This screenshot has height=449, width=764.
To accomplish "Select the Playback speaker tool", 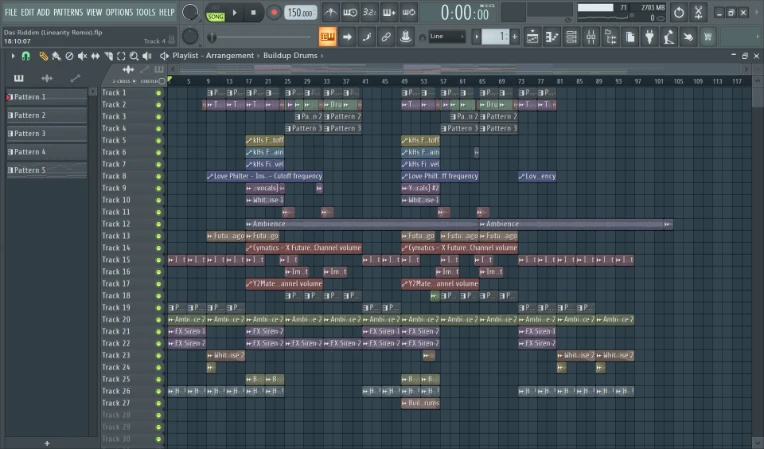I will [x=147, y=56].
